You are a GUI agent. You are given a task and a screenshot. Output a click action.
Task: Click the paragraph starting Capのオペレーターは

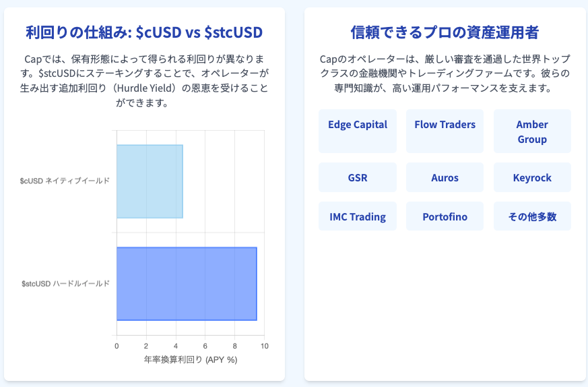coord(445,73)
